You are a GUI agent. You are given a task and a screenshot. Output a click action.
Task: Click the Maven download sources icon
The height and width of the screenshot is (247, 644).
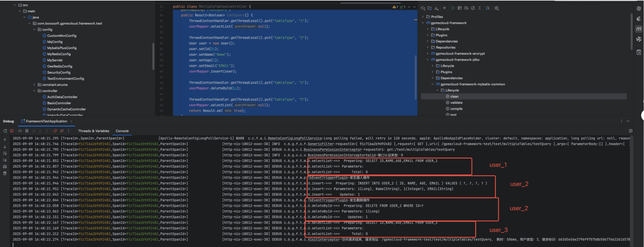[436, 8]
